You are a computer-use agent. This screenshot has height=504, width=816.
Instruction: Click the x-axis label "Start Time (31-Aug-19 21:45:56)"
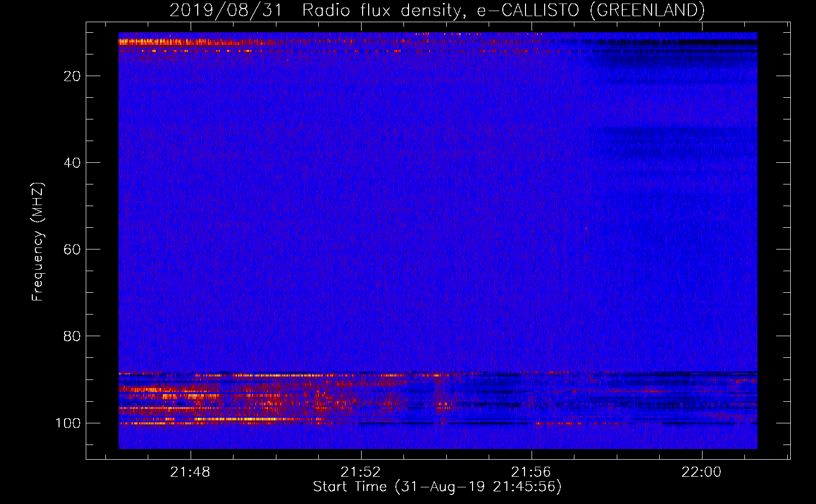[437, 487]
